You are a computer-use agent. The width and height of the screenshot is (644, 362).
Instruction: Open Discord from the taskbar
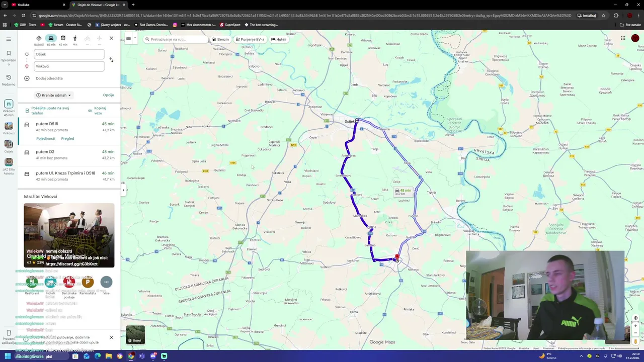[x=153, y=356]
